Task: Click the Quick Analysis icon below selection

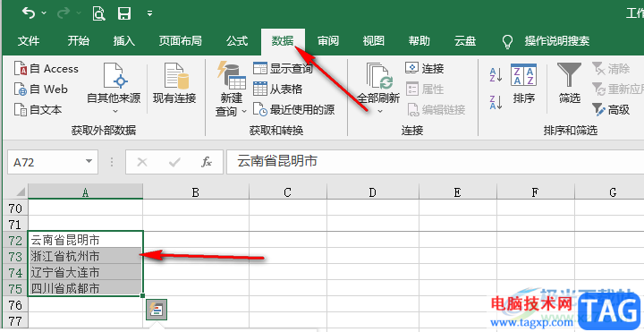Action: click(x=157, y=311)
